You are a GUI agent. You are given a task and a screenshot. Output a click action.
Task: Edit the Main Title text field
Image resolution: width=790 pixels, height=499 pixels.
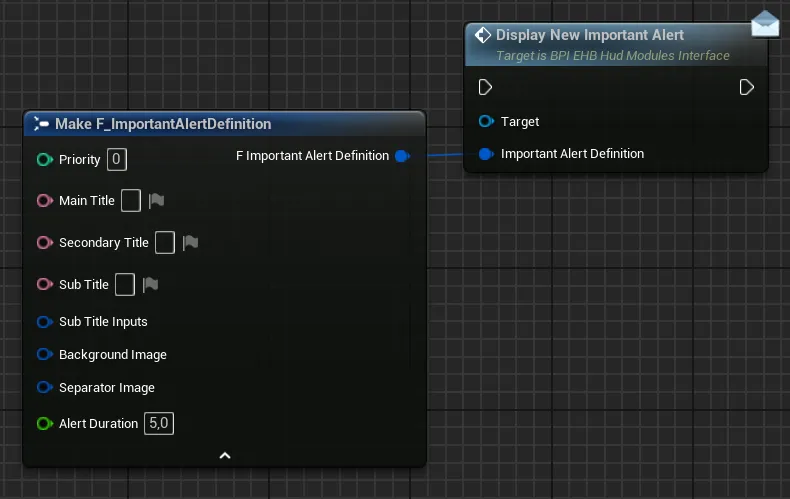click(131, 201)
